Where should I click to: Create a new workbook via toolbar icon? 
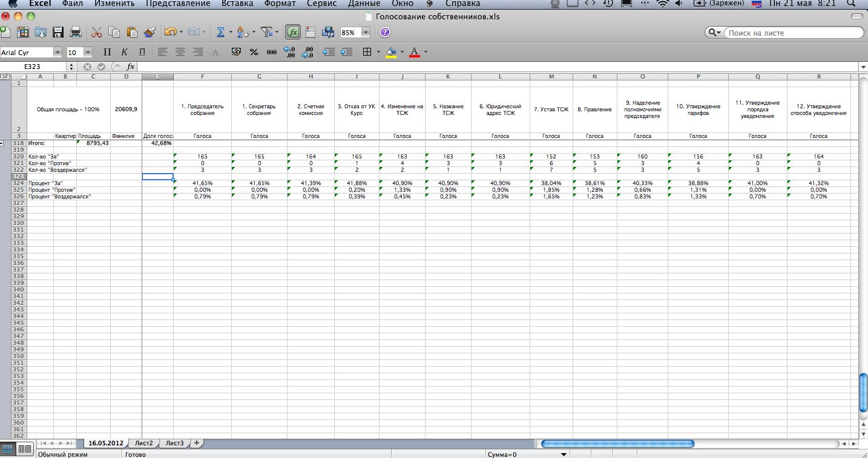point(5,32)
